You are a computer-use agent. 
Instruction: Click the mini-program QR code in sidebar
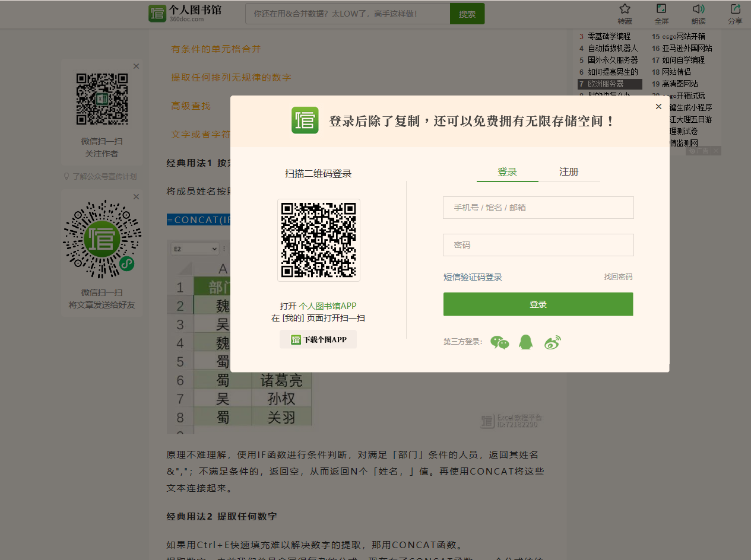coord(102,240)
